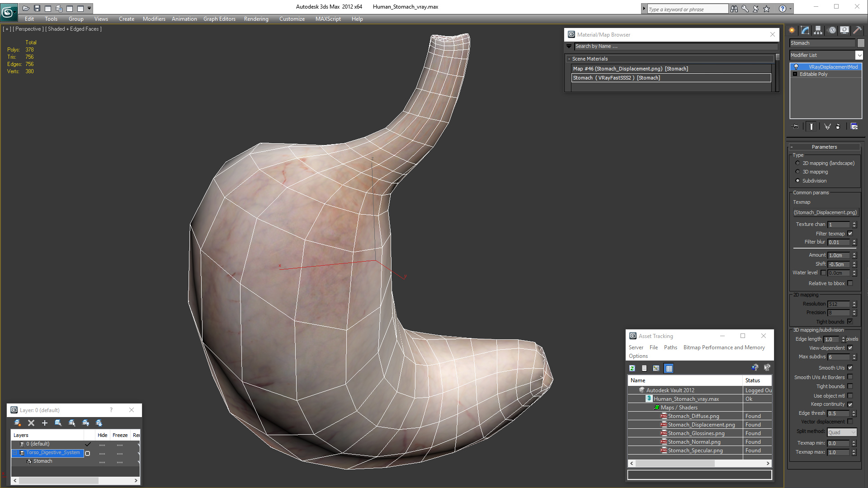Click Amount spinner up arrow
The image size is (868, 488).
[x=854, y=253]
